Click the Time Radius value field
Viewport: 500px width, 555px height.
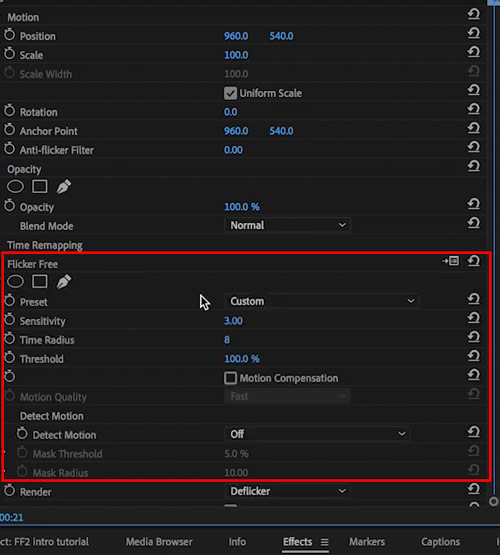pyautogui.click(x=227, y=340)
